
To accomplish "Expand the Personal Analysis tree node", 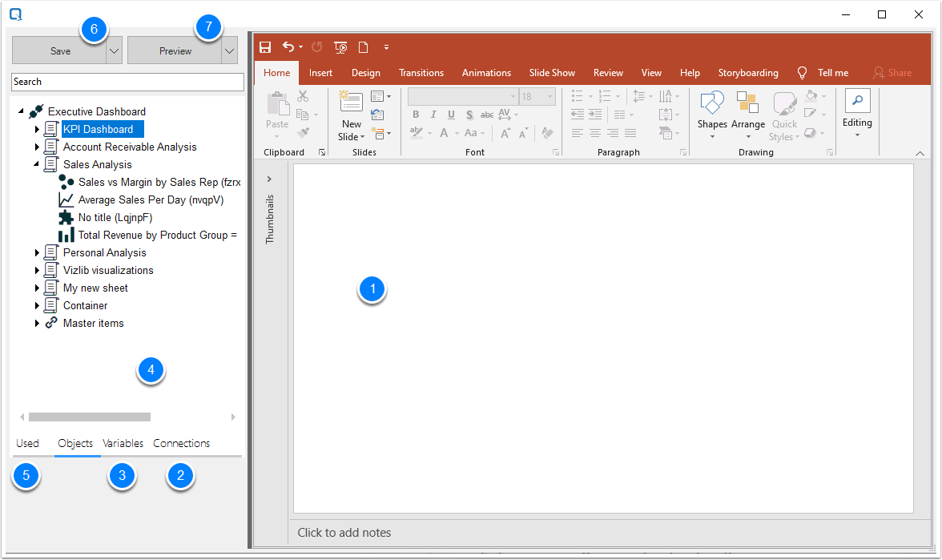I will tap(36, 252).
